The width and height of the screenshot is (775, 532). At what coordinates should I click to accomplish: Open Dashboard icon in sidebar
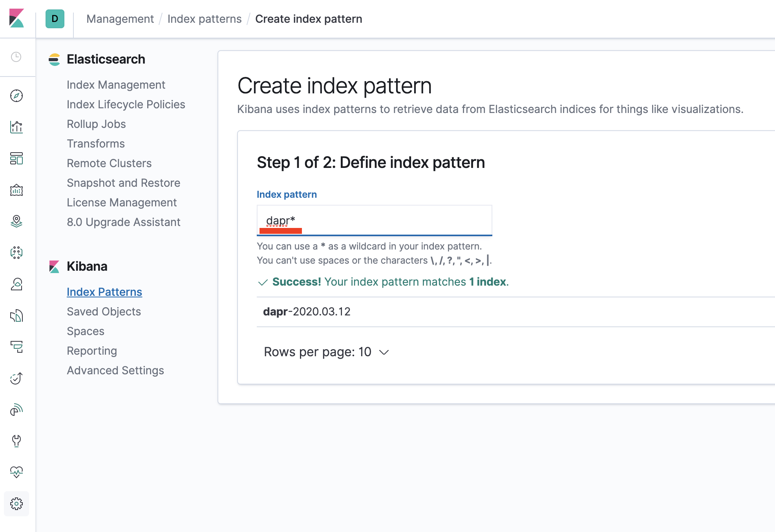[x=16, y=159]
